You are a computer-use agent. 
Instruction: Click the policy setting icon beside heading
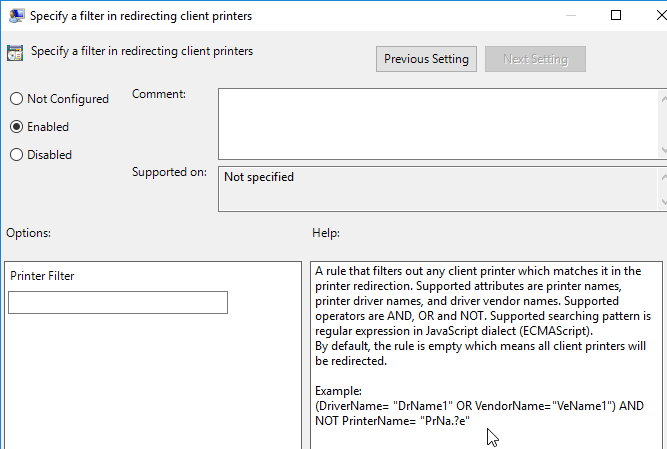tap(15, 53)
